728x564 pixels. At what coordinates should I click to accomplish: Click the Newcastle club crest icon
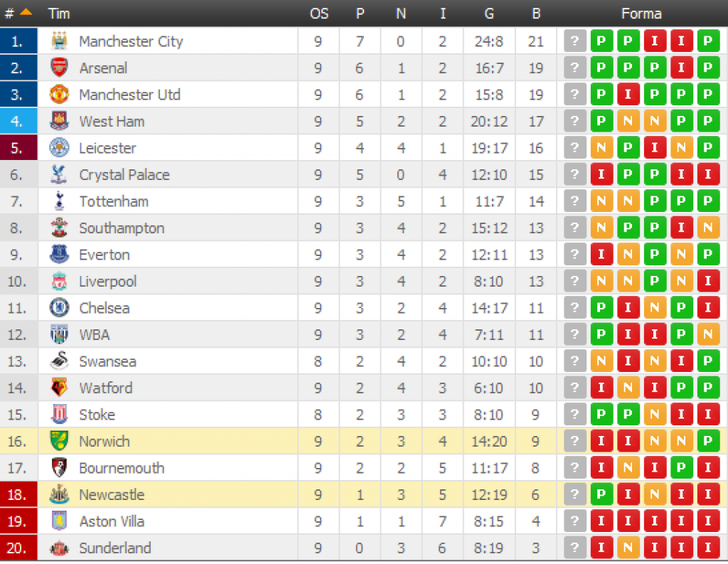point(59,494)
